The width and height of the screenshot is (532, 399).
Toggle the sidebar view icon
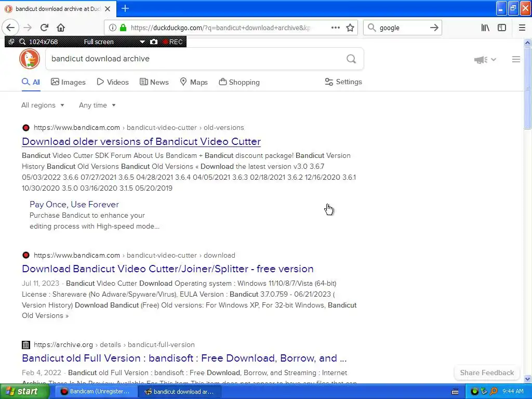[x=502, y=28]
